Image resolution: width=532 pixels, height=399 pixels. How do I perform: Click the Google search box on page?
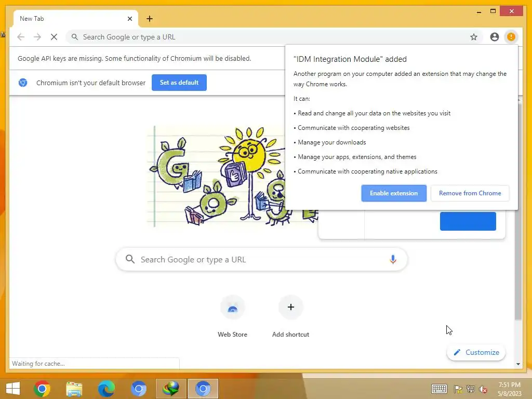pos(261,260)
